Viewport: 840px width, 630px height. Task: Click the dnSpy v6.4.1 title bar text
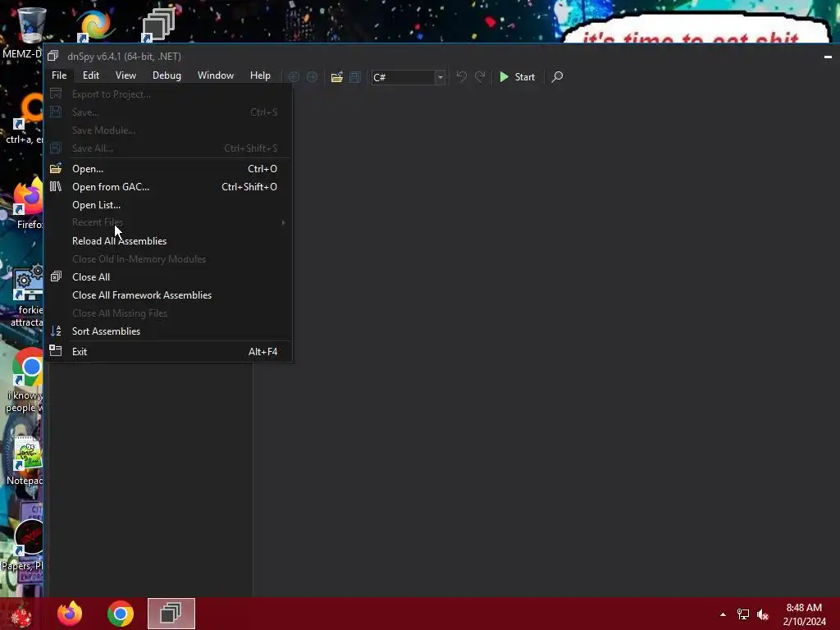click(125, 57)
